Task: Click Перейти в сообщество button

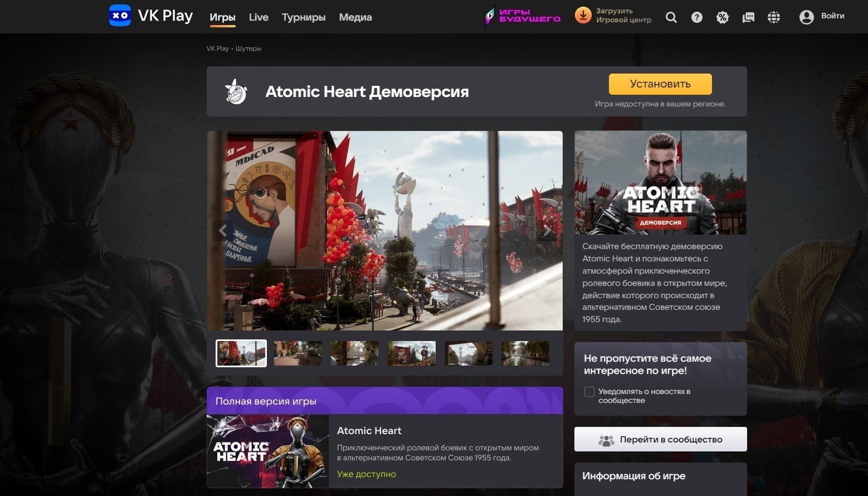Action: [660, 439]
